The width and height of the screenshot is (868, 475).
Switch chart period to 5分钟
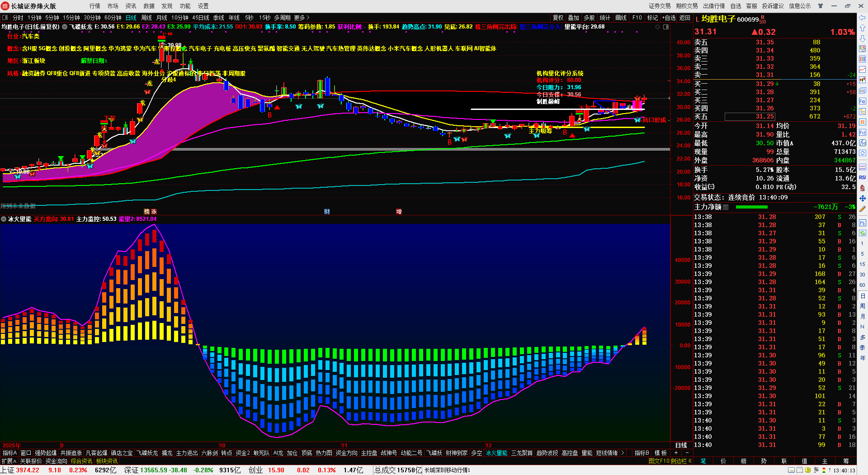point(52,18)
